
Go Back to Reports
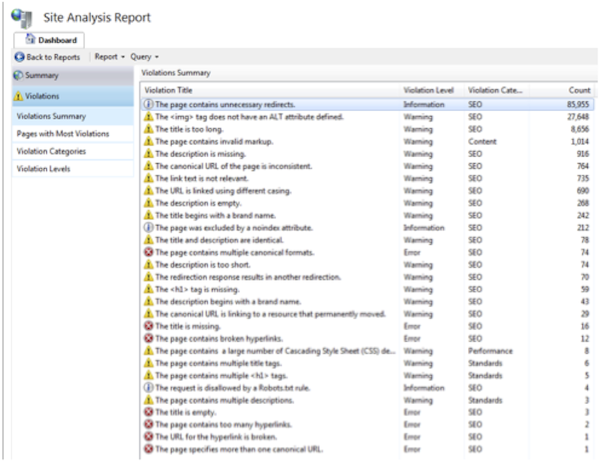coord(47,57)
